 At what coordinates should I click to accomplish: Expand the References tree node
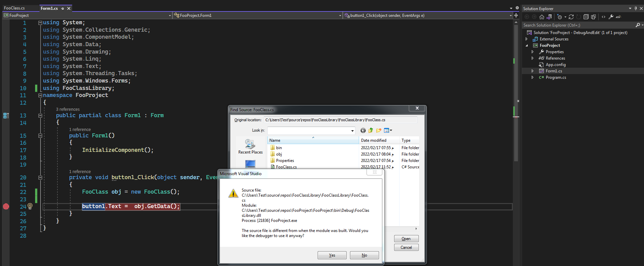pyautogui.click(x=533, y=58)
